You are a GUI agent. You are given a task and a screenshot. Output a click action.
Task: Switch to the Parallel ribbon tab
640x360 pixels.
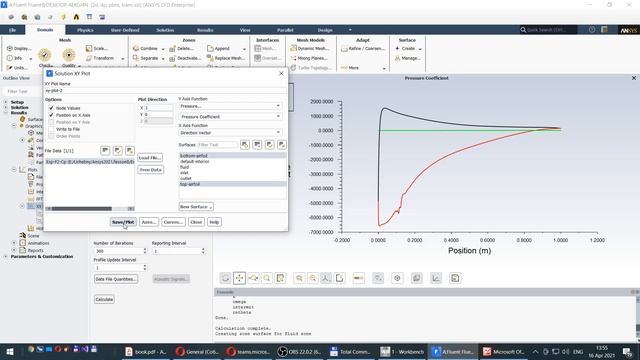coord(285,30)
